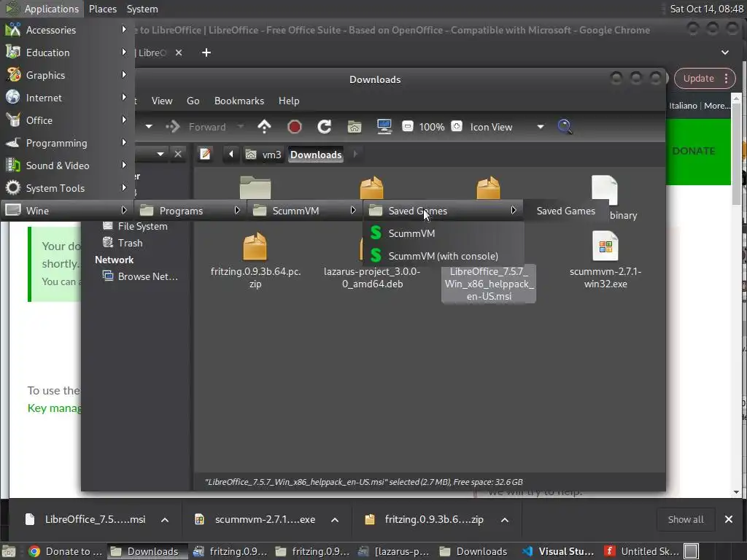Open the Icon View mode dropdown
The height and width of the screenshot is (560, 747).
point(507,127)
